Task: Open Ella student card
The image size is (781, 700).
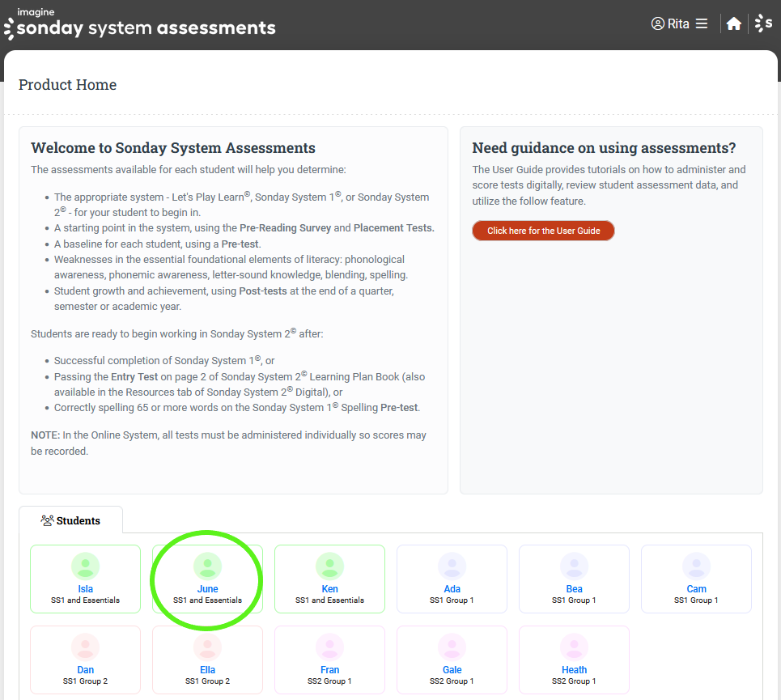Action: [208, 659]
